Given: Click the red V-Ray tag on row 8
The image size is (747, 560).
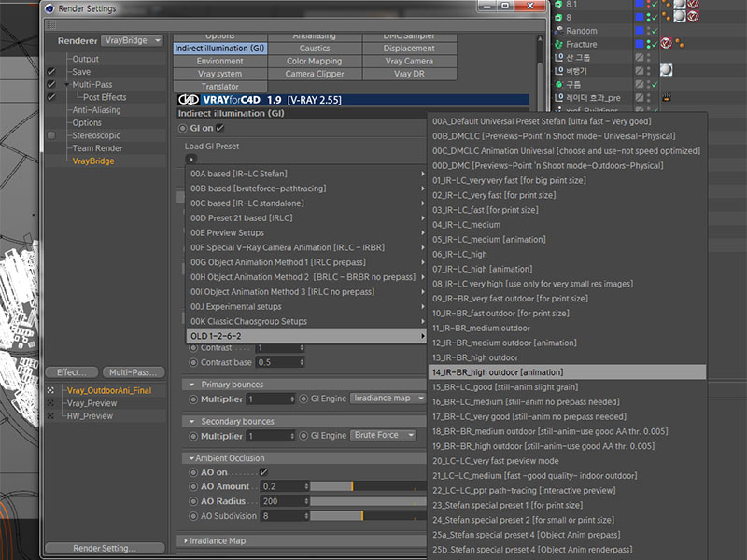Looking at the screenshot, I should [x=693, y=16].
